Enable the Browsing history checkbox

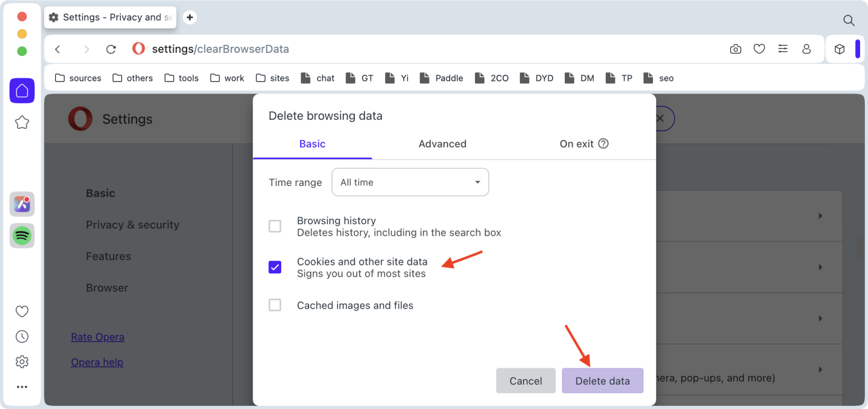coord(275,226)
